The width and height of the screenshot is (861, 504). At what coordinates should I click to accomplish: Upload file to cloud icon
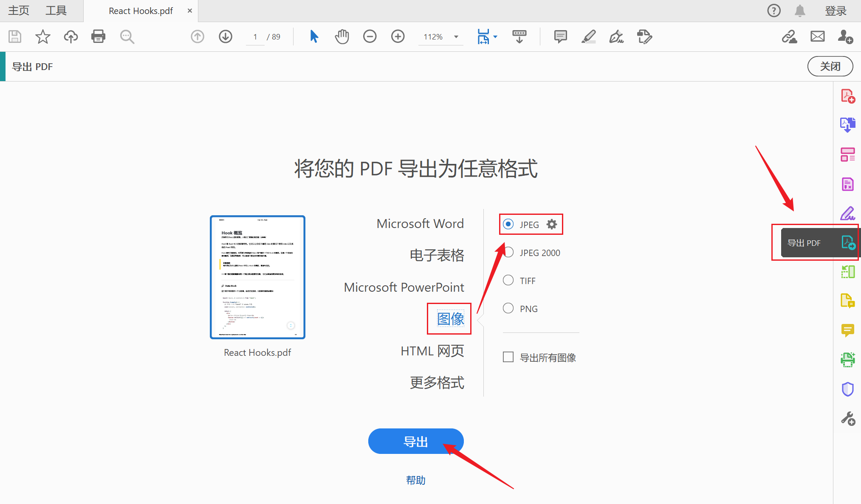pyautogui.click(x=71, y=37)
